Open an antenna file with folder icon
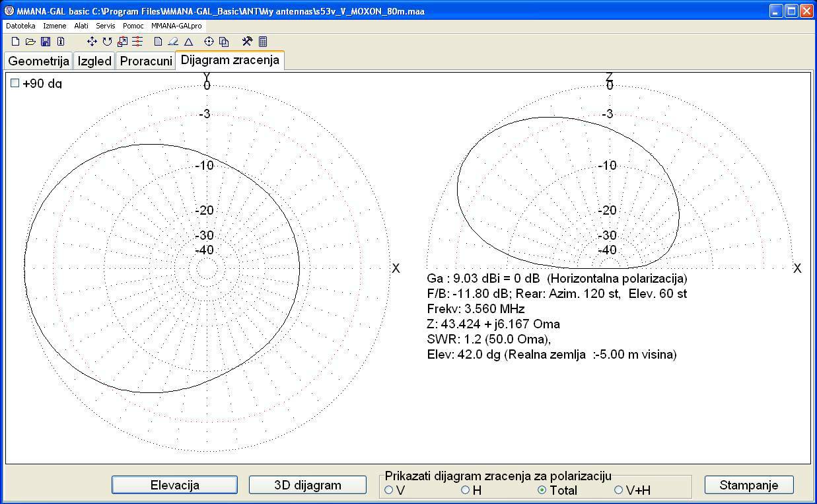The height and width of the screenshot is (504, 817). tap(30, 42)
